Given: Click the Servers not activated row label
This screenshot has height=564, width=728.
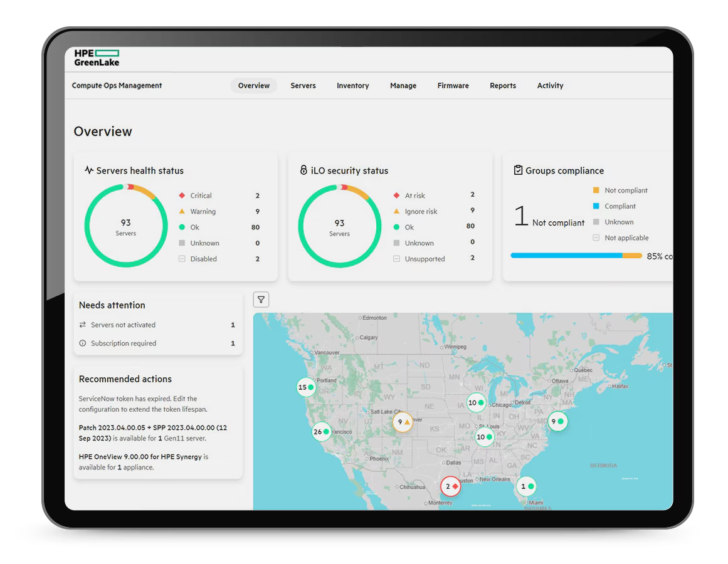Looking at the screenshot, I should click(x=123, y=325).
